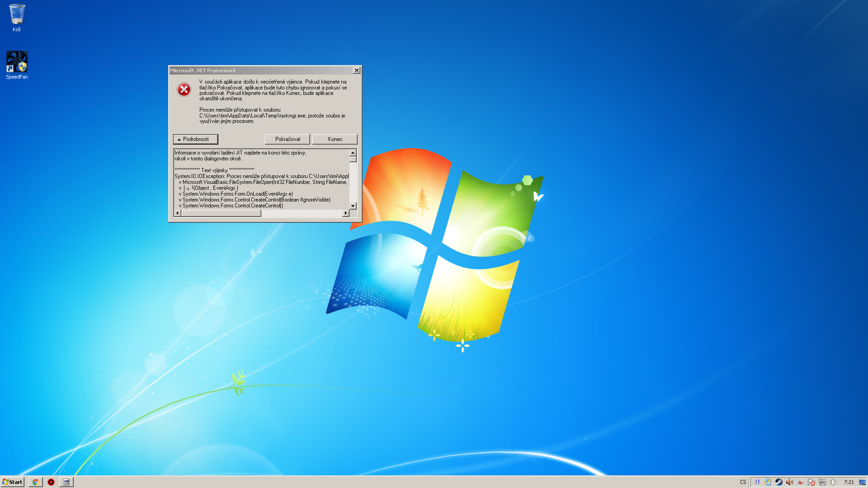
Task: Click the Pokračovat button
Action: 287,139
